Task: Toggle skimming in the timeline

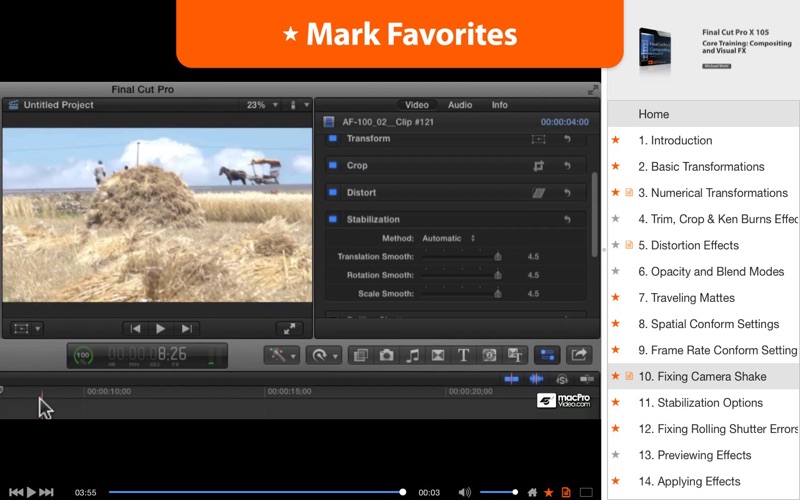Action: coord(511,379)
